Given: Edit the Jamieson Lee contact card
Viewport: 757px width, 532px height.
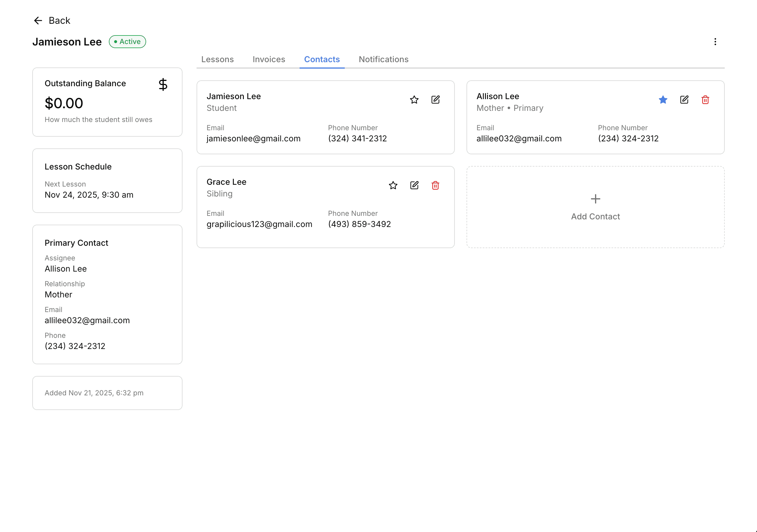Looking at the screenshot, I should (435, 99).
